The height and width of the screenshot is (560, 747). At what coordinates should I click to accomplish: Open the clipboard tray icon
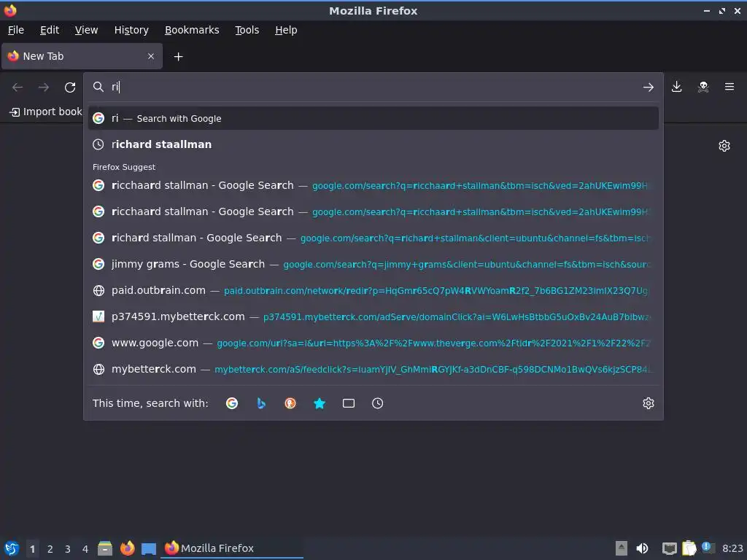pos(689,548)
